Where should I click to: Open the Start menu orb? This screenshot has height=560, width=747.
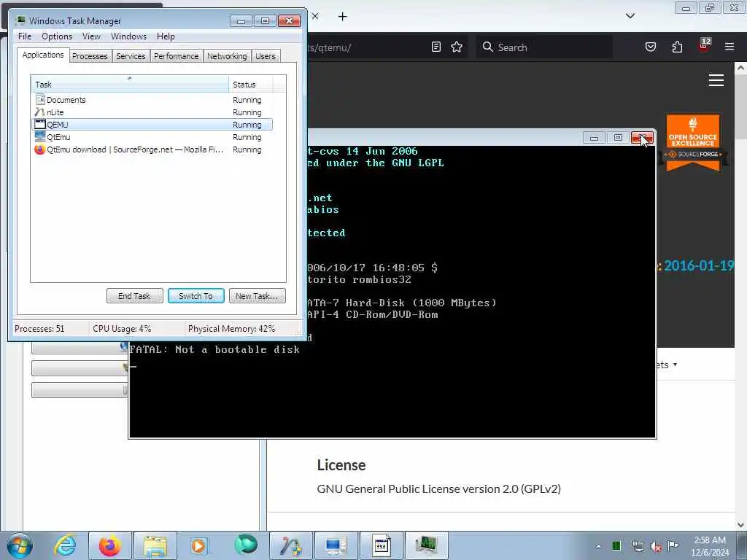tap(20, 545)
